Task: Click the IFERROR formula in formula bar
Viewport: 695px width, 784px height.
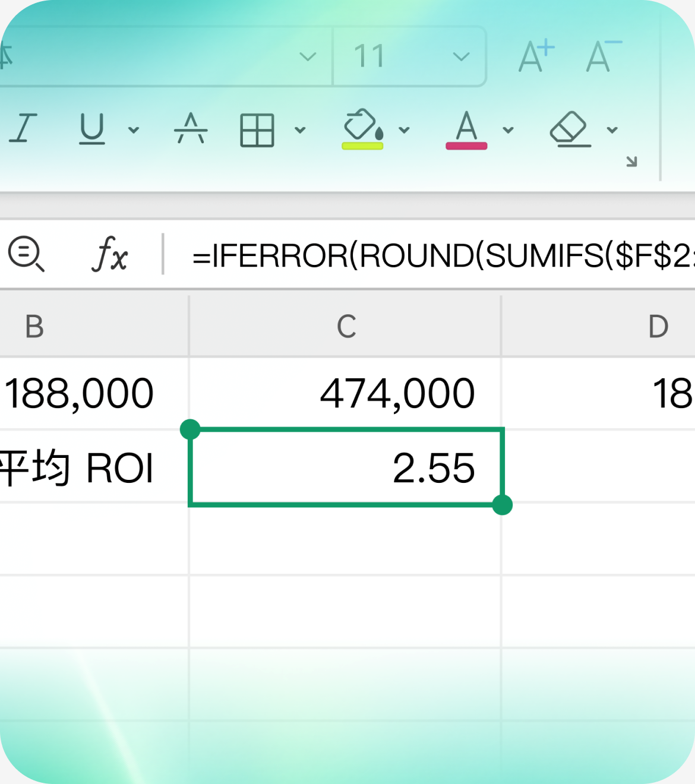Action: [x=443, y=255]
